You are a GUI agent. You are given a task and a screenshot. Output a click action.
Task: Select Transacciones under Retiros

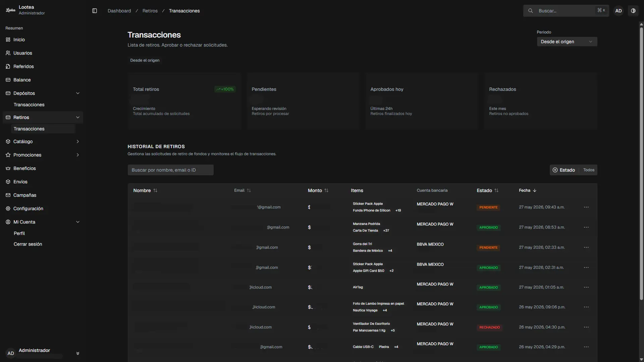(x=43, y=129)
